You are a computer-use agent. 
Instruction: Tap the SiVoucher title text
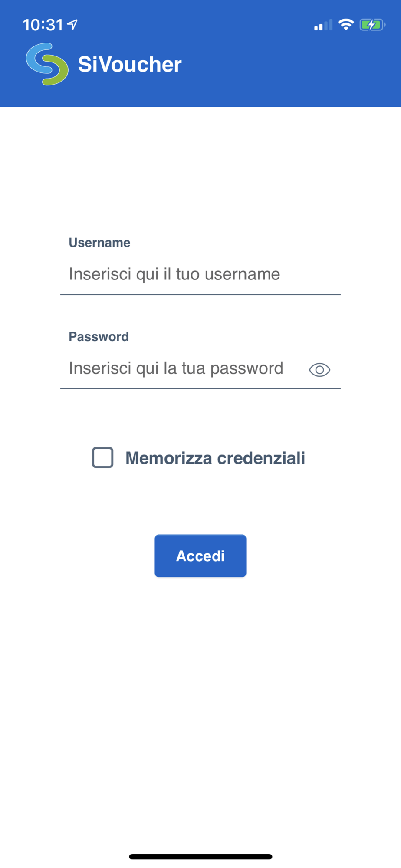(130, 64)
